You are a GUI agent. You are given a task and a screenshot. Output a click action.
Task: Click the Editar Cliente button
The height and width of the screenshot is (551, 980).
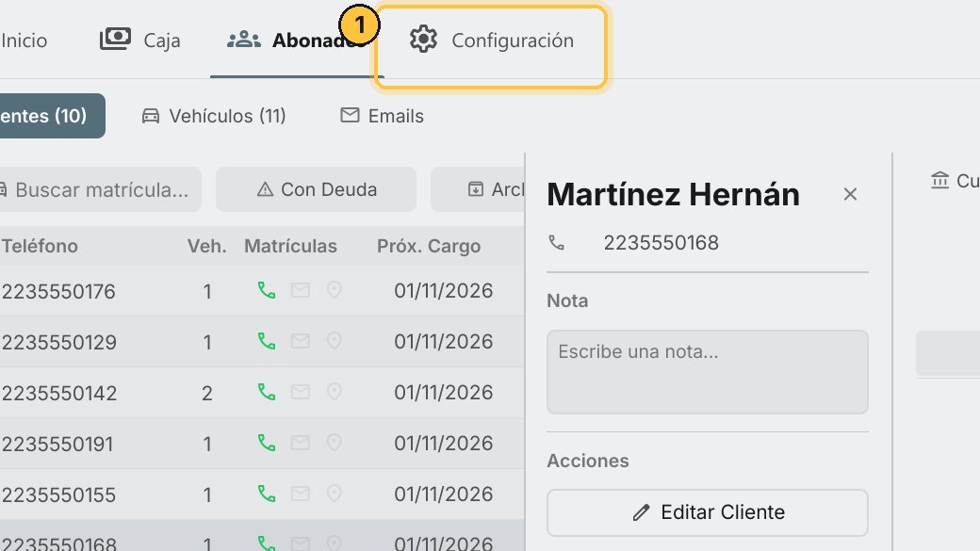tap(708, 513)
